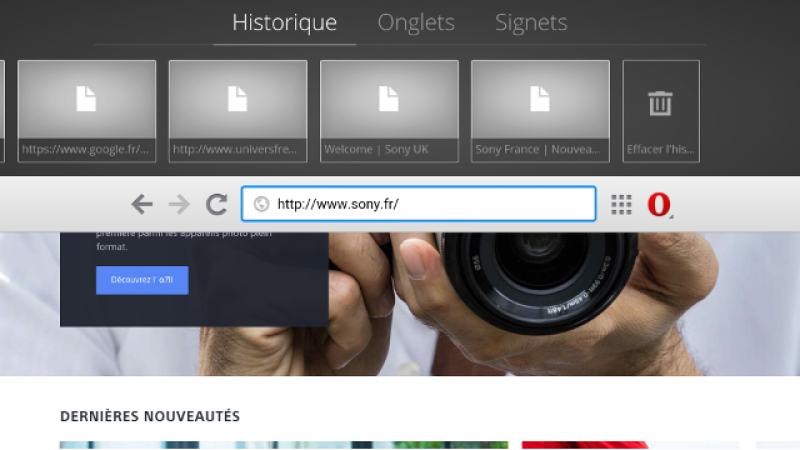Image resolution: width=800 pixels, height=450 pixels.
Task: Click the globe icon in address bar
Action: tap(261, 205)
